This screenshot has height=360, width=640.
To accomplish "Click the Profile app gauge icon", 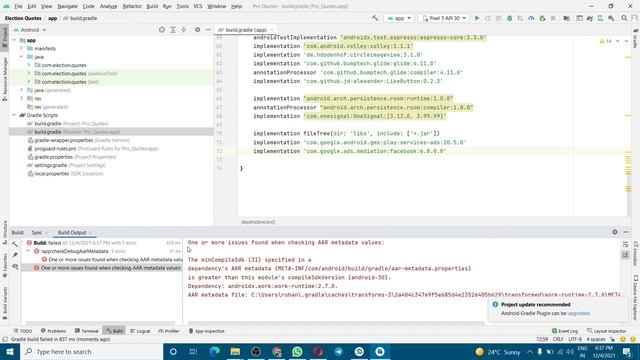I will (531, 18).
